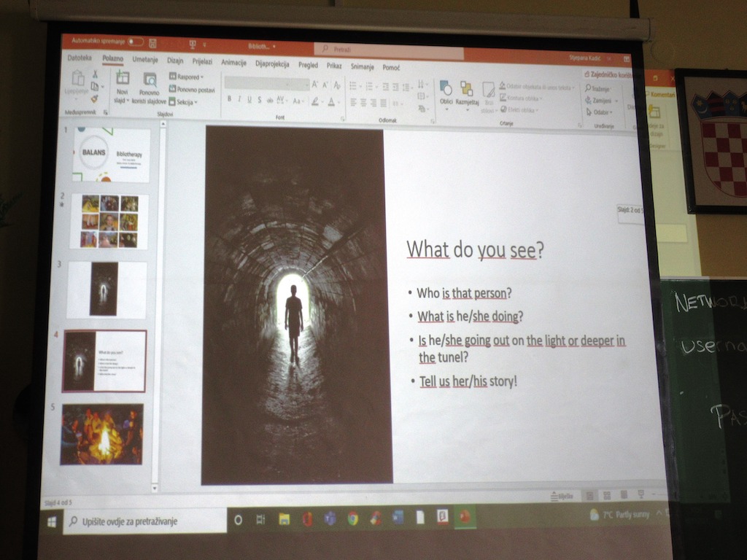Toggle Bold formatting
The image size is (747, 560).
click(229, 99)
